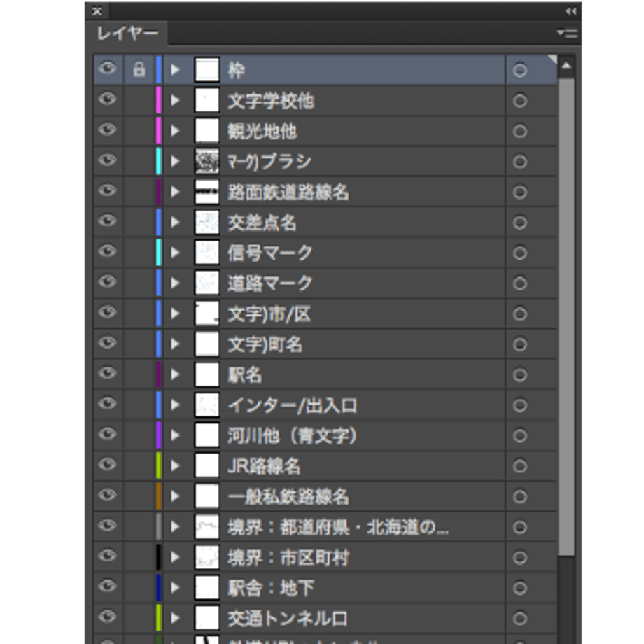Screen dimensions: 644x644
Task: Select the 河川他(青文字) layer name
Action: coord(293,436)
